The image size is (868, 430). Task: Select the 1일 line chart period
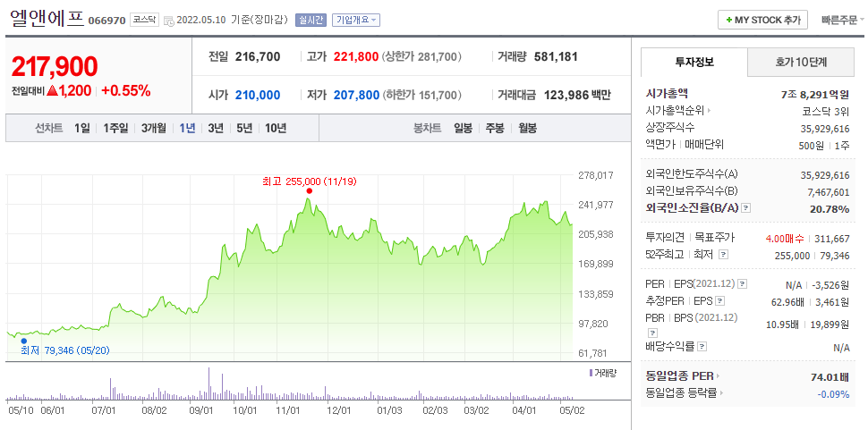coord(82,128)
